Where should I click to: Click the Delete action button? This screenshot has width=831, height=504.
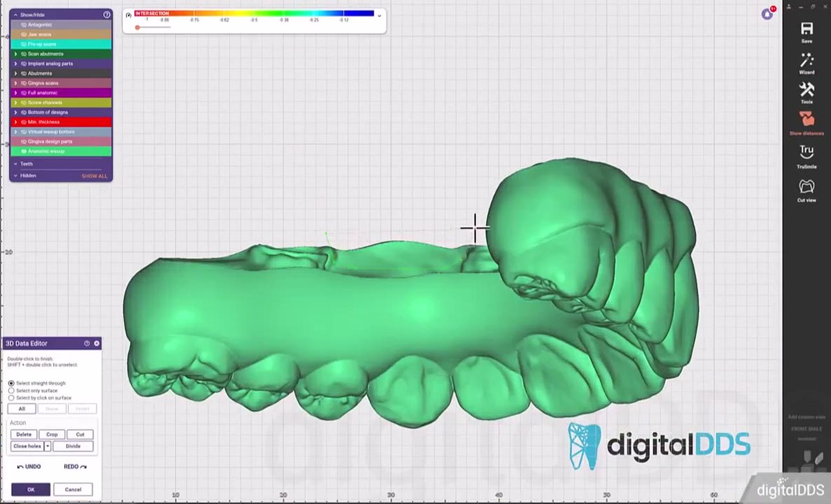(23, 435)
